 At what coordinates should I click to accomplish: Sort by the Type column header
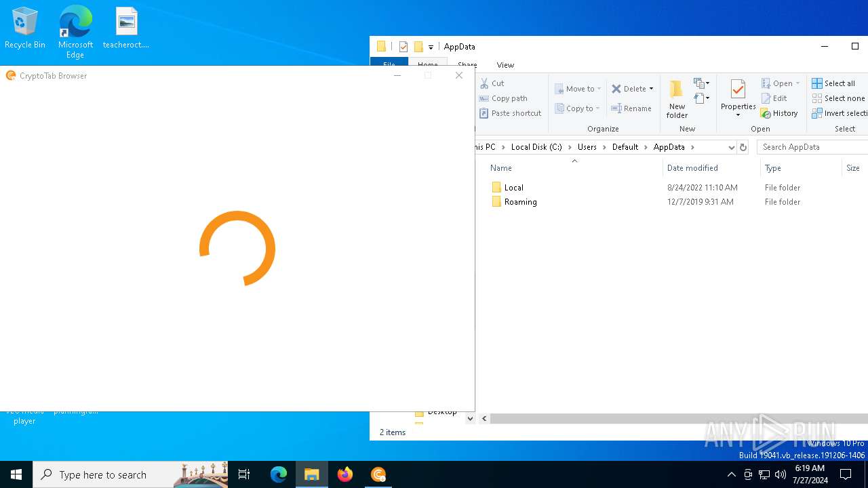pyautogui.click(x=801, y=168)
